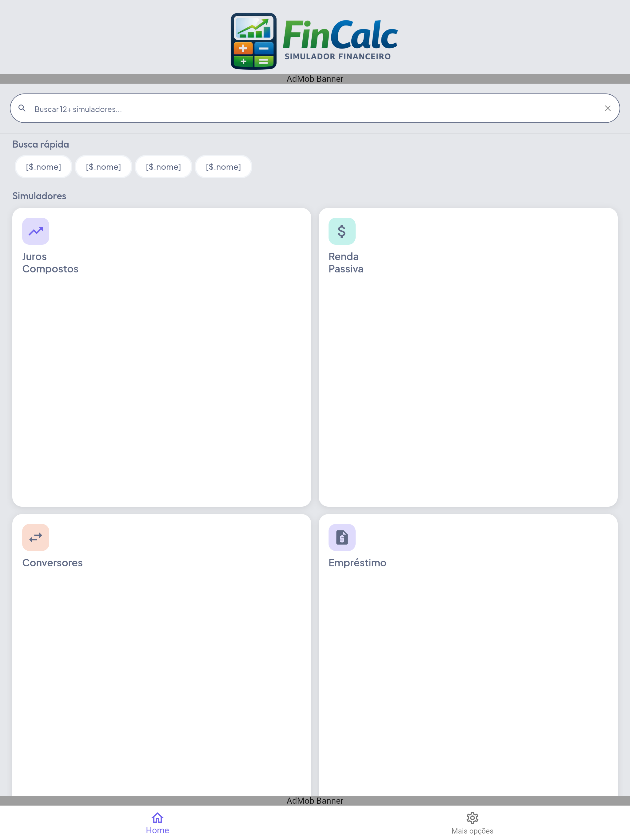Go to the Home tab

[157, 823]
